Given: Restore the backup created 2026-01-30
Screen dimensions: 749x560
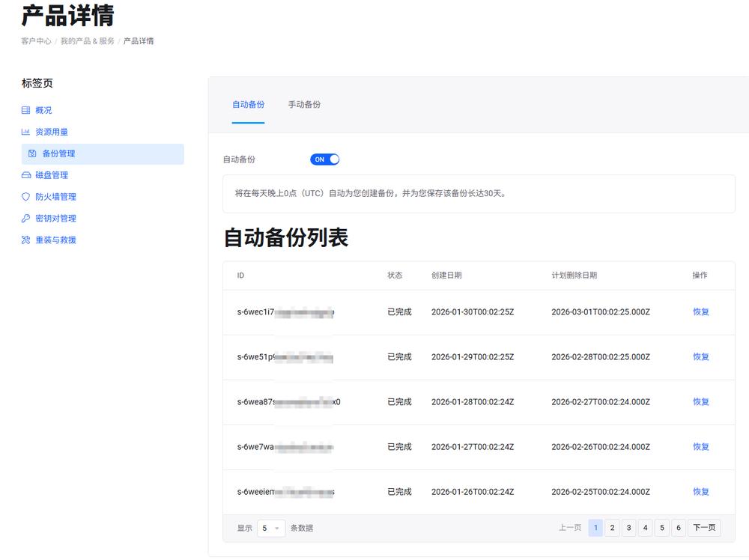Looking at the screenshot, I should tap(700, 312).
